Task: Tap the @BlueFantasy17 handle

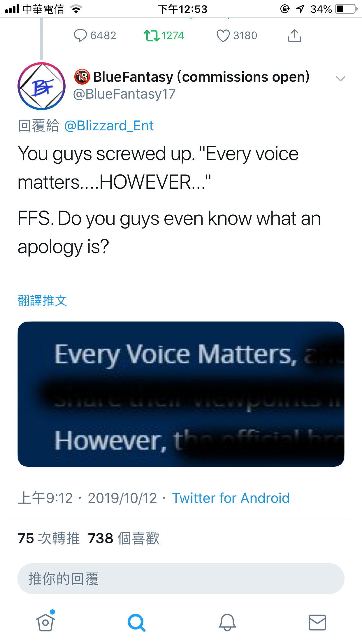Action: click(x=124, y=94)
